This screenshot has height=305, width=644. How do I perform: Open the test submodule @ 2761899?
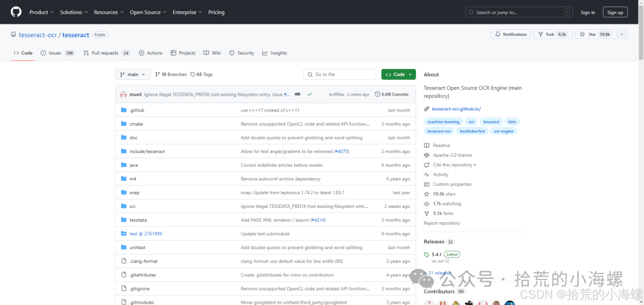click(146, 234)
